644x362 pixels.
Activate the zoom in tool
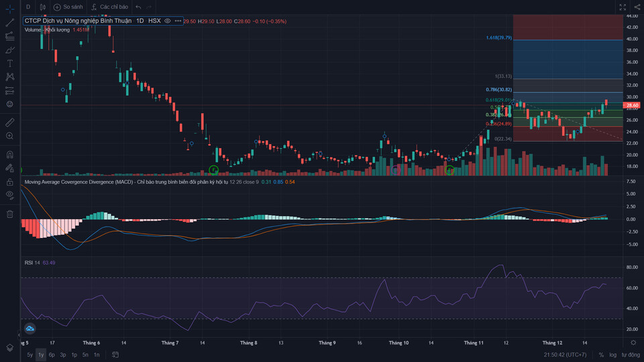(9, 136)
